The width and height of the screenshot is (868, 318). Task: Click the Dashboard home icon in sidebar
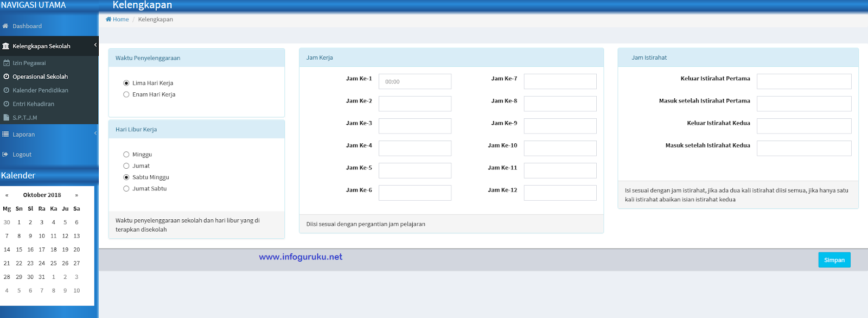coord(5,26)
